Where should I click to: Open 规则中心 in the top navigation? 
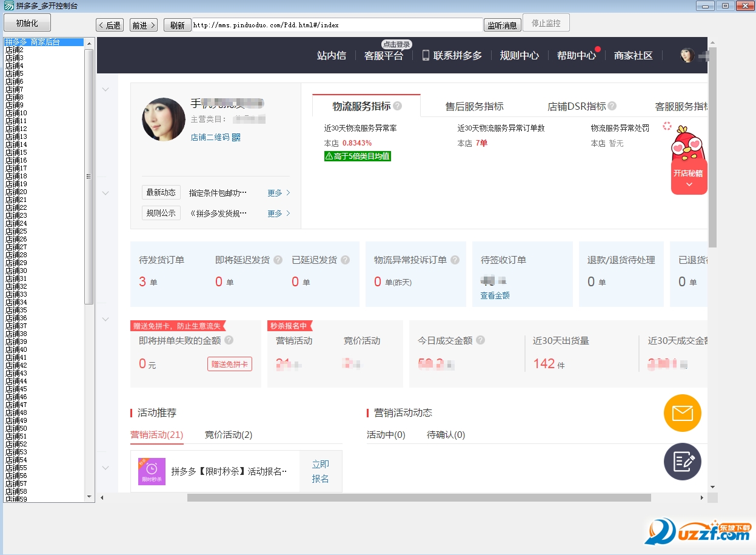[519, 55]
